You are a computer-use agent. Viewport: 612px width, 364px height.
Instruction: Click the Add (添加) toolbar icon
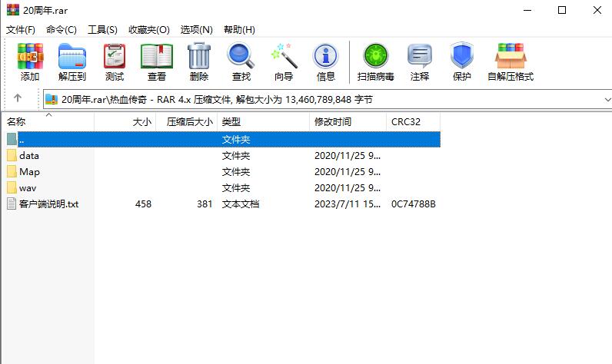pos(30,56)
